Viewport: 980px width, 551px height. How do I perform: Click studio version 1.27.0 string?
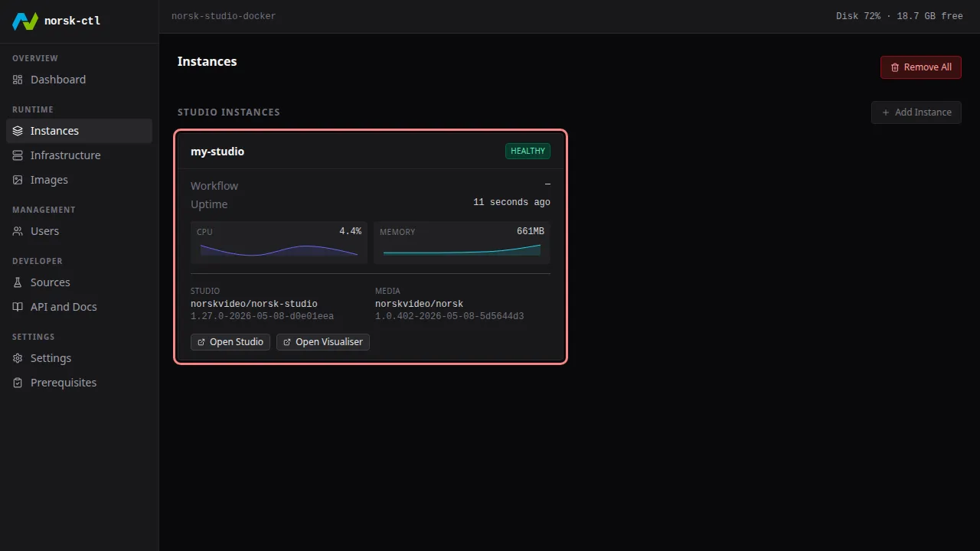pyautogui.click(x=262, y=317)
